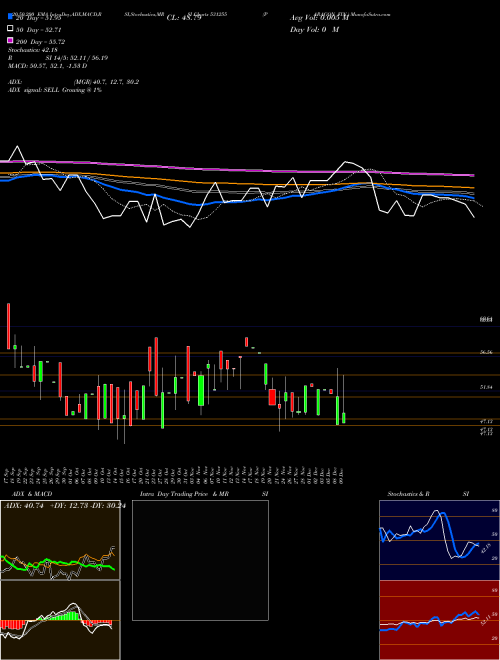Click the 'SI 14/3: 52.11 / 56.19' reading
This screenshot has height=660, width=500.
point(77,58)
